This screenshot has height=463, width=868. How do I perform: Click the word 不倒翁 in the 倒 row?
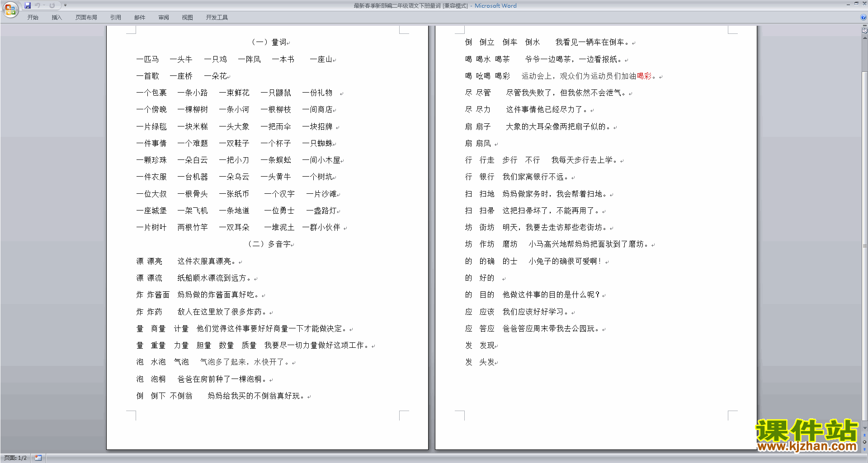click(x=181, y=396)
